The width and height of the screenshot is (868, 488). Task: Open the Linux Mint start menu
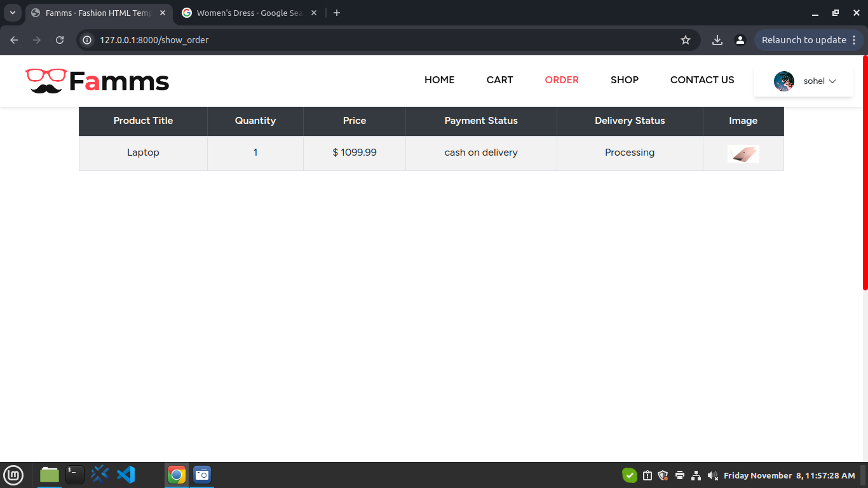click(13, 475)
